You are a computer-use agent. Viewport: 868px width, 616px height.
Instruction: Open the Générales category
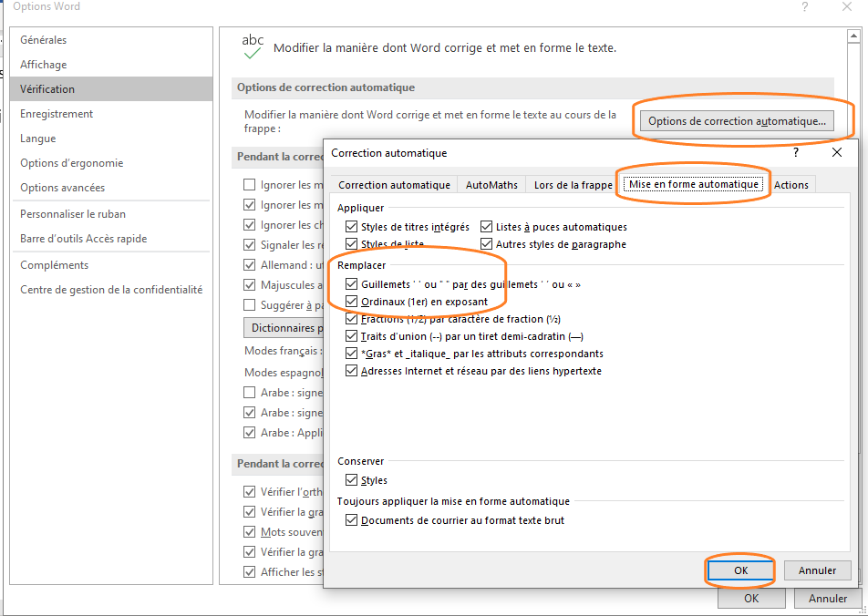coord(111,40)
